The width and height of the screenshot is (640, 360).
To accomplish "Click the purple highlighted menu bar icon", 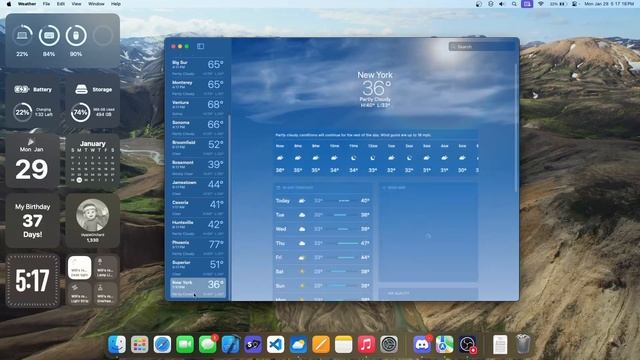I will pyautogui.click(x=527, y=4).
